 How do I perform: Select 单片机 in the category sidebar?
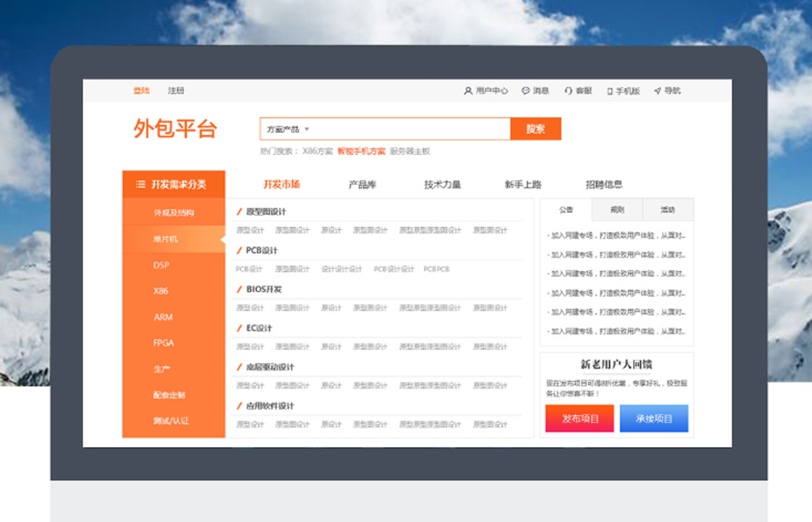(165, 239)
